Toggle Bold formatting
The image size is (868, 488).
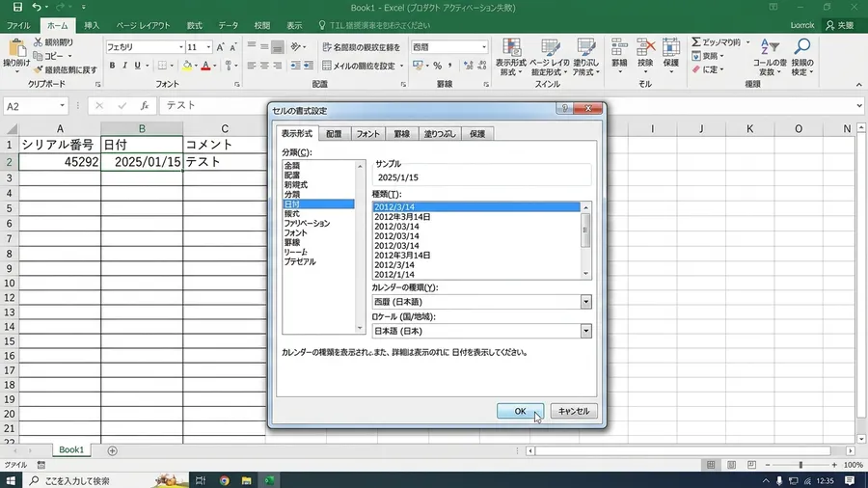click(x=113, y=66)
